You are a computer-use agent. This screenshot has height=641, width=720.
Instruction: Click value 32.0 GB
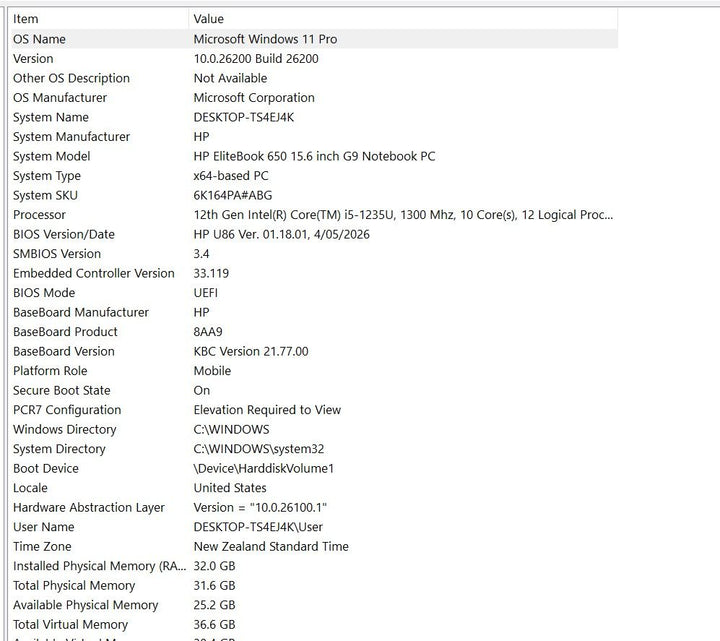click(x=214, y=566)
